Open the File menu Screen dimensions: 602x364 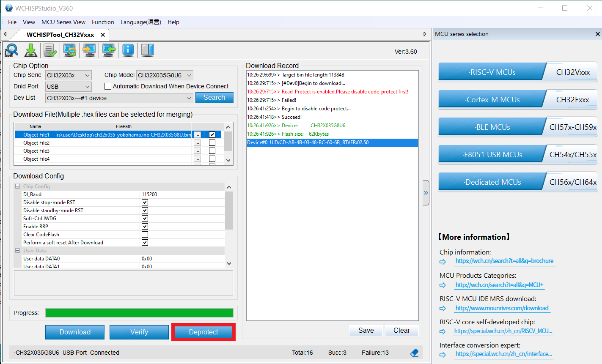tap(12, 22)
